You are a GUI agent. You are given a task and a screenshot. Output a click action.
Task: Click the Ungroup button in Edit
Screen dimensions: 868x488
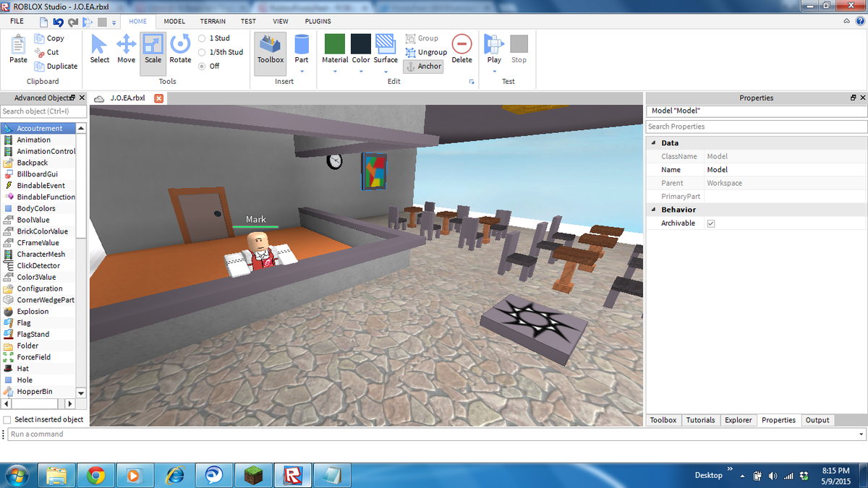(426, 52)
